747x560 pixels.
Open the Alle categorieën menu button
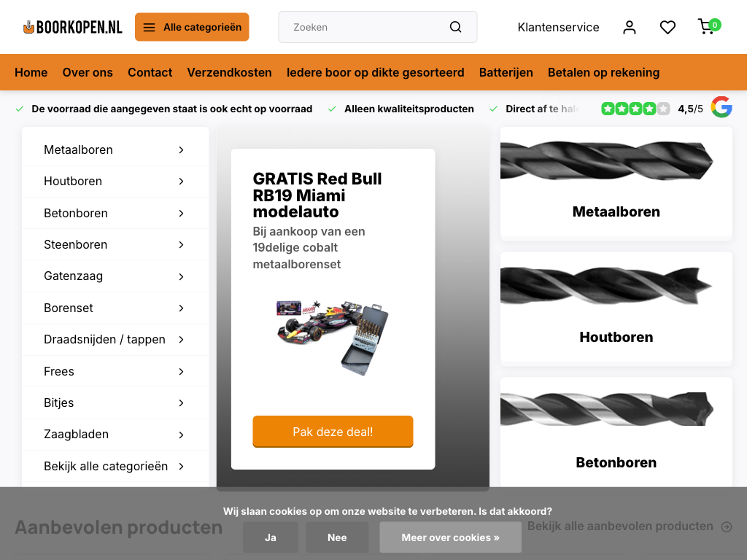[192, 27]
